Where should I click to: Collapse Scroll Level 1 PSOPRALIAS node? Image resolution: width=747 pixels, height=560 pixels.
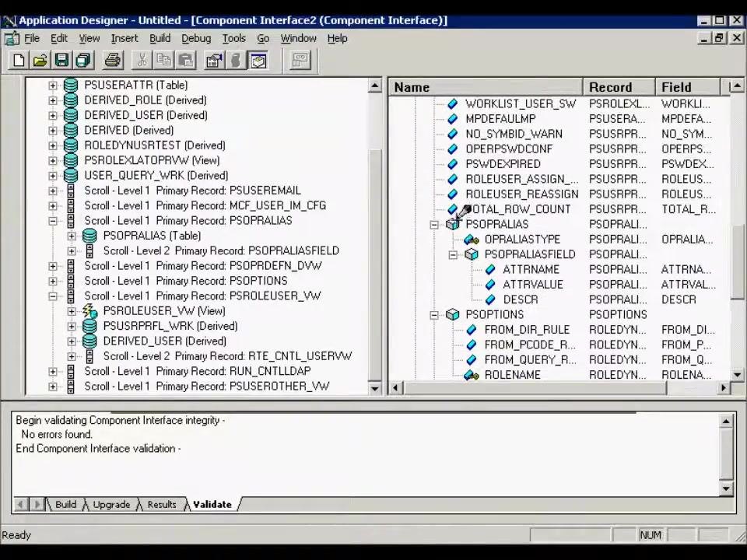click(x=53, y=221)
